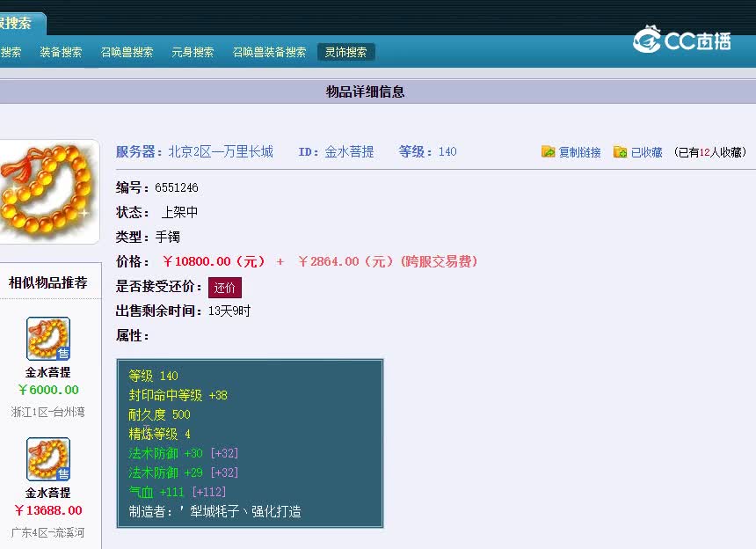Click the 还价 bargain button

click(225, 288)
